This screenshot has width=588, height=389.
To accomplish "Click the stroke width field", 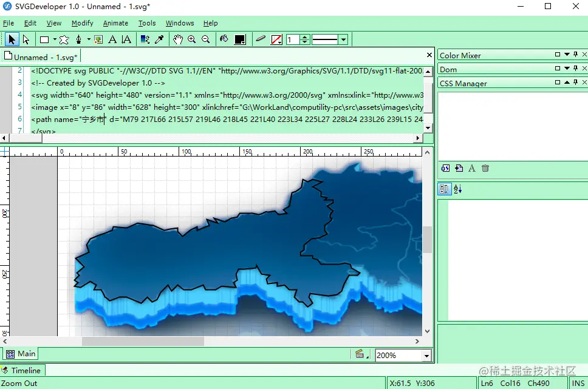I will [293, 39].
